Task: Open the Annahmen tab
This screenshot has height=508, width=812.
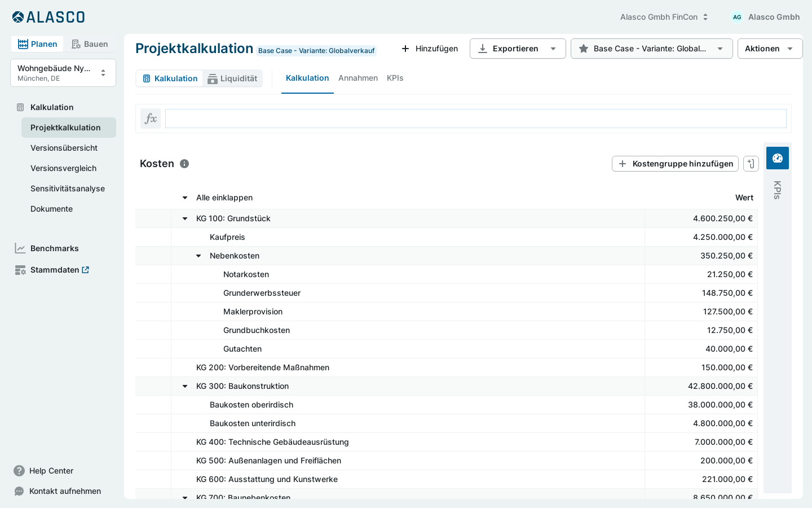Action: (x=358, y=78)
